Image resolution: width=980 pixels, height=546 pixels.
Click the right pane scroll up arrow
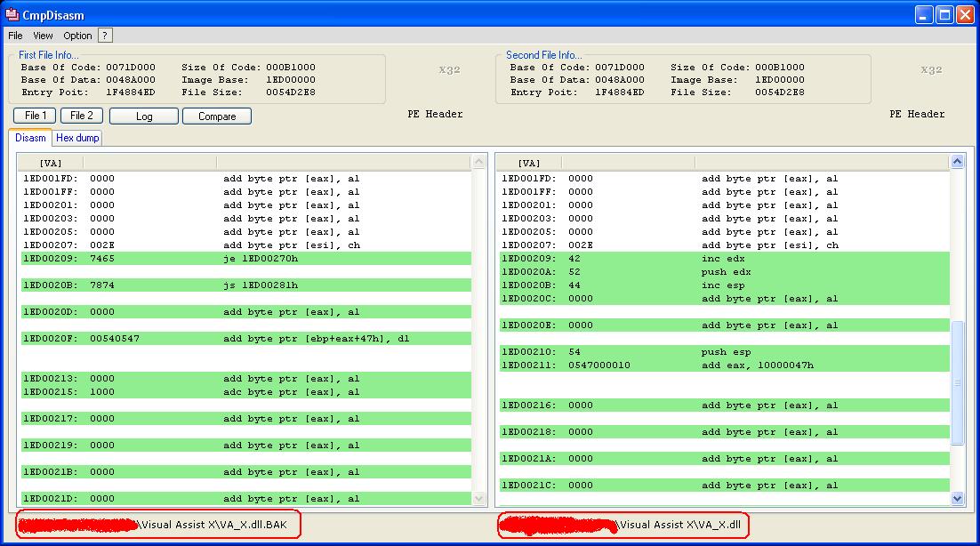click(x=957, y=163)
